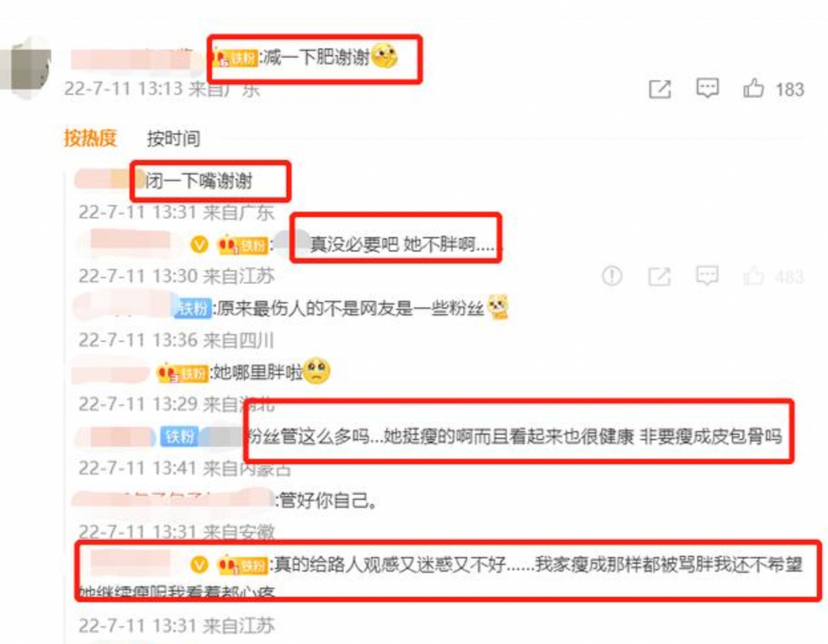Viewport: 828px width, 644px height.
Task: Click the blue 铁粉 badge on Inner Mongolia reply
Action: point(179,436)
